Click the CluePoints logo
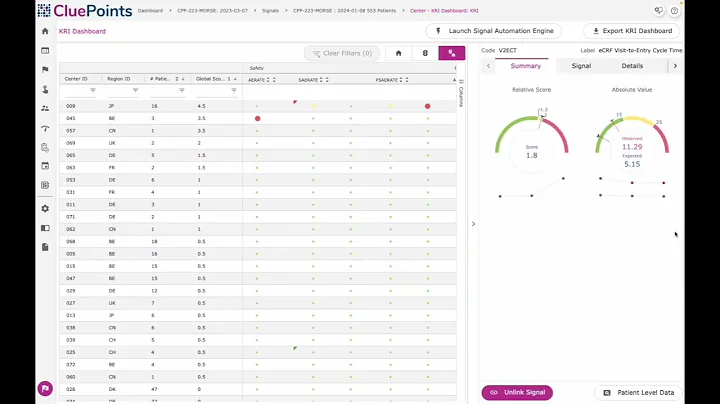This screenshot has width=720, height=404. coord(85,11)
